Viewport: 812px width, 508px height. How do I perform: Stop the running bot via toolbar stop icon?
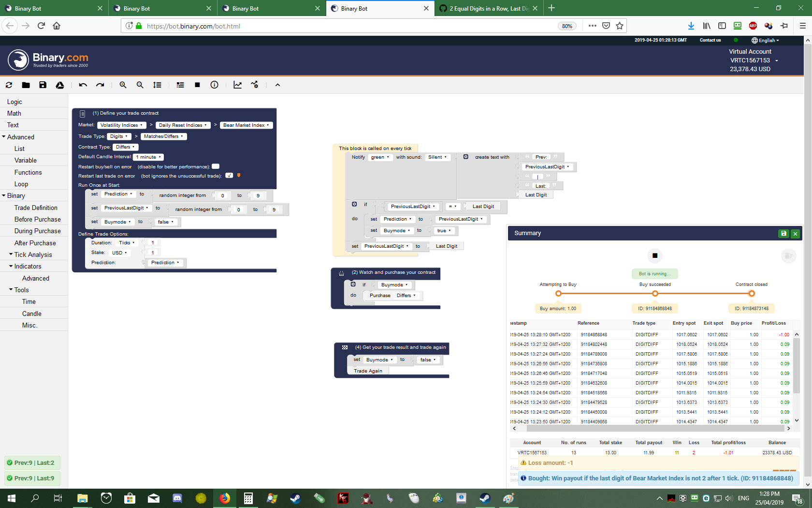click(x=197, y=85)
